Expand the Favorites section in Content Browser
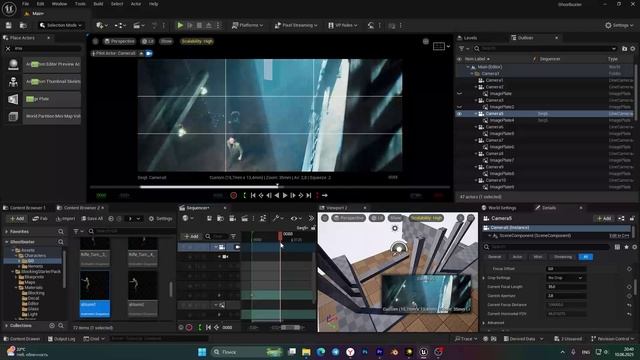The height and width of the screenshot is (360, 640). 7,232
